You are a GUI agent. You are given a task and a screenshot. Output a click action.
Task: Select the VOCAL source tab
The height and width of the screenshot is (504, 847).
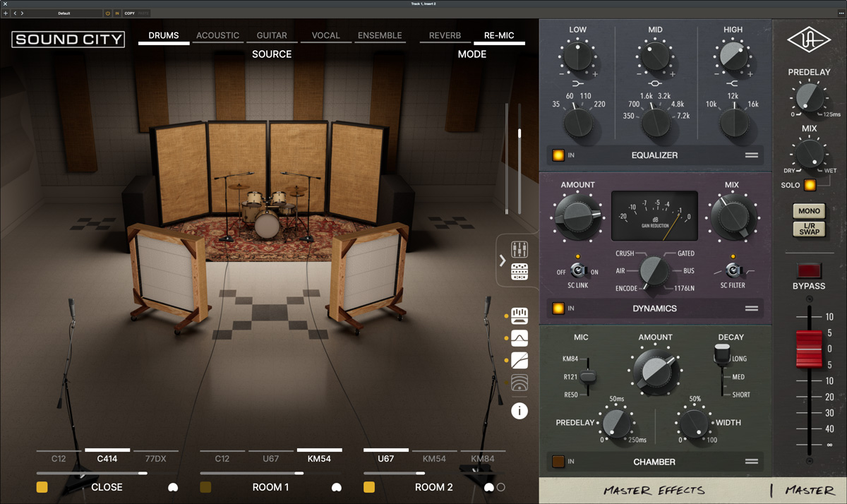coord(325,36)
